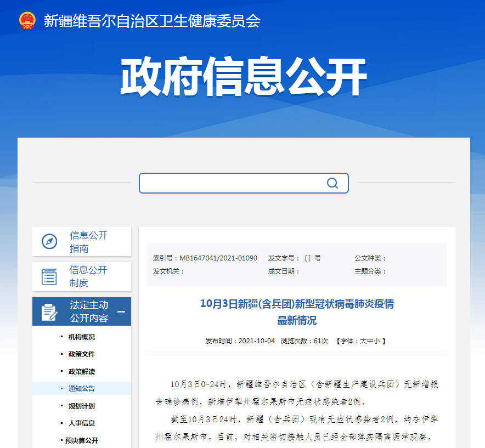Open the 信息公开制度 sidebar entry
Screen dimensions: 485x448
[88, 276]
